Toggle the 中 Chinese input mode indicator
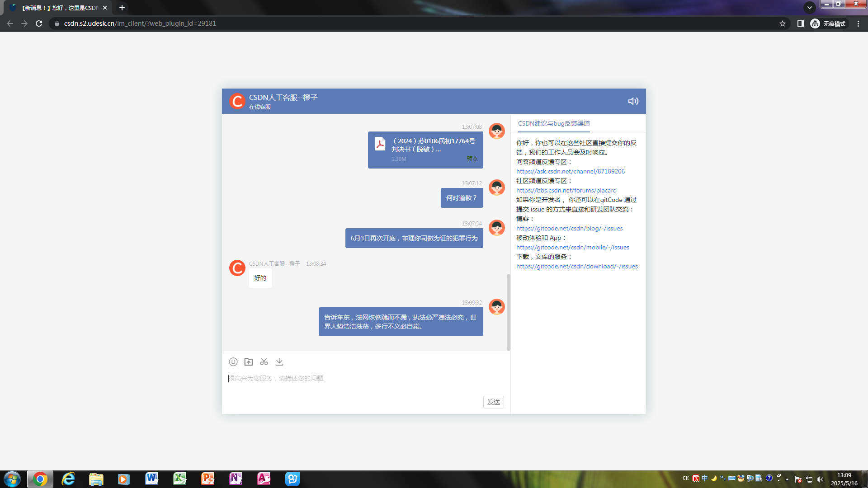Image resolution: width=868 pixels, height=488 pixels. click(x=705, y=478)
